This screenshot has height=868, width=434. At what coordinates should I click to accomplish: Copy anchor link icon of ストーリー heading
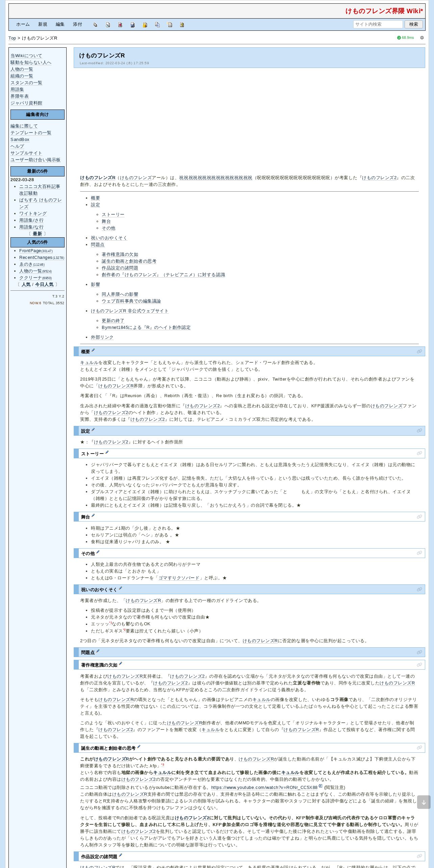click(x=419, y=453)
